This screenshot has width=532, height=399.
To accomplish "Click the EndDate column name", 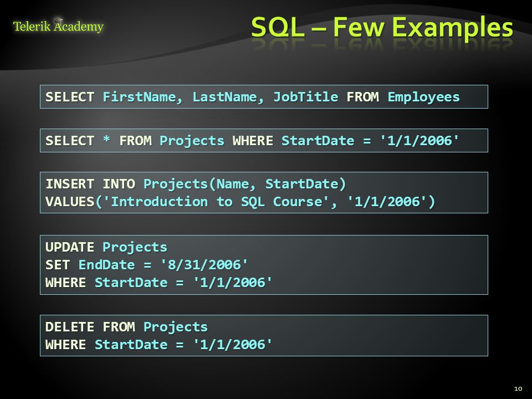I will [106, 265].
